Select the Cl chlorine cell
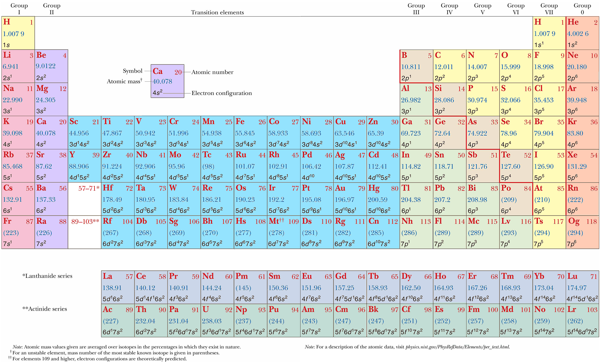Viewport: 601px width, 364px height. click(x=549, y=99)
